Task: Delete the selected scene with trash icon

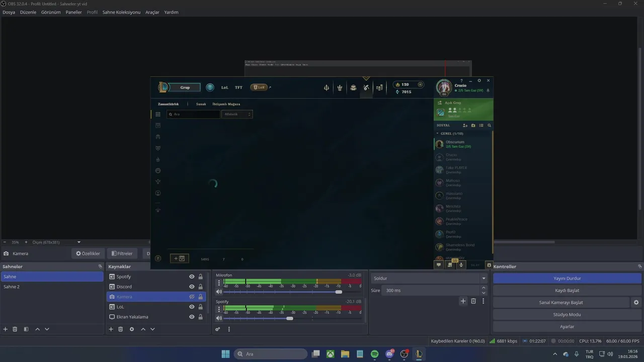Action: click(x=15, y=329)
